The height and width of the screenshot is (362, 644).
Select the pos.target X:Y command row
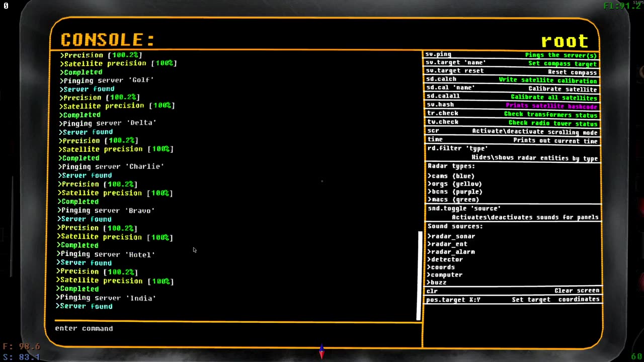click(x=512, y=300)
